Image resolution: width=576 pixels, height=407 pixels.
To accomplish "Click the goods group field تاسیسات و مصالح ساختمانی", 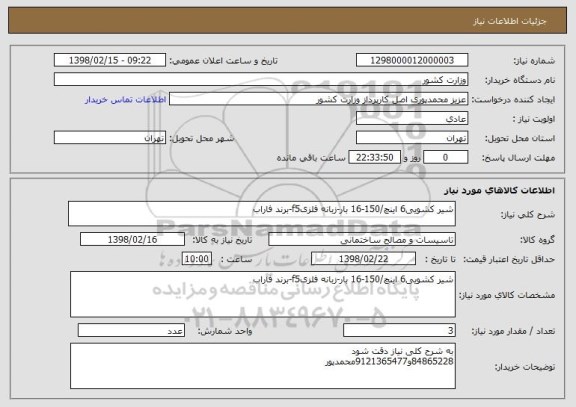I will pyautogui.click(x=362, y=239).
